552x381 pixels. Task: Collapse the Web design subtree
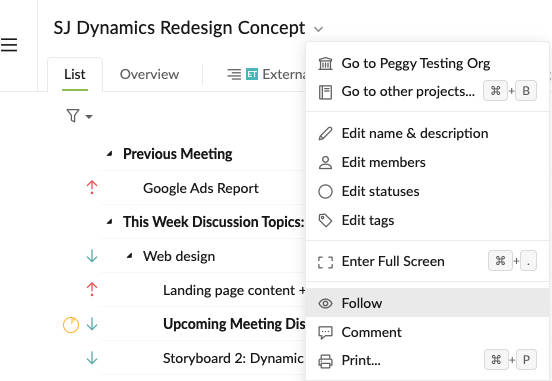click(x=130, y=256)
